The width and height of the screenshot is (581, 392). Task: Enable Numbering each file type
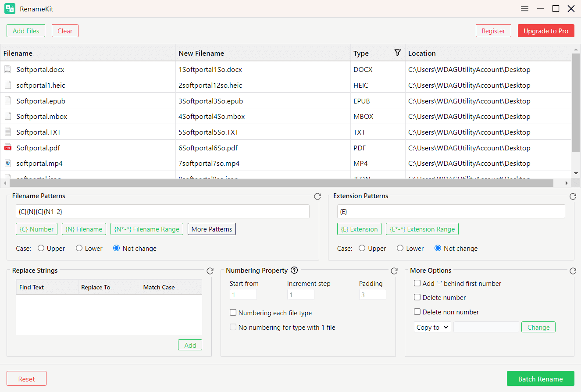233,313
